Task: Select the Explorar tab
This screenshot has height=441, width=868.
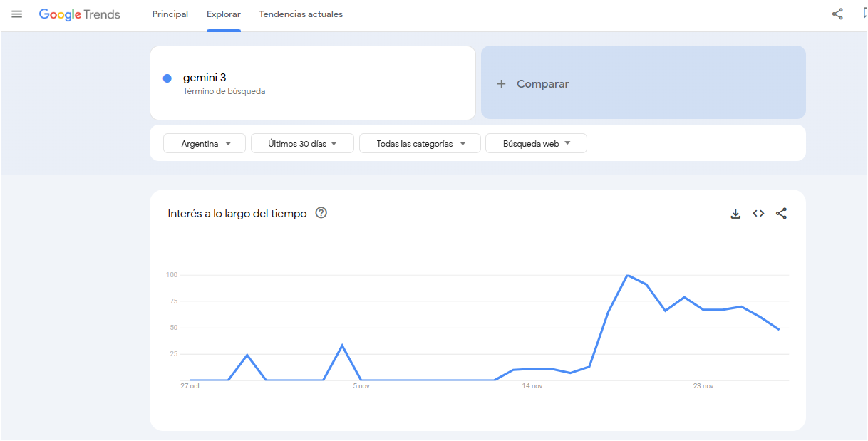Action: point(223,14)
